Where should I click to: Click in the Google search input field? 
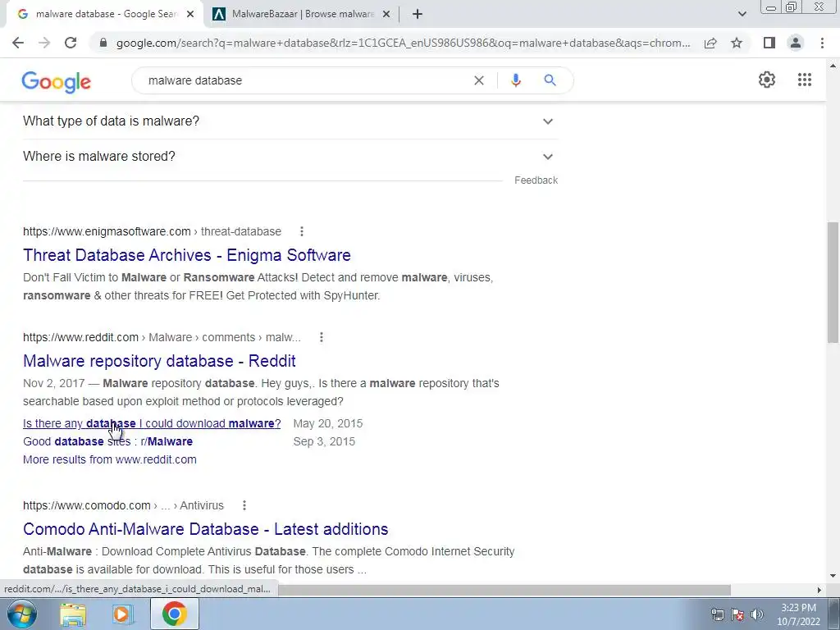[x=305, y=80]
